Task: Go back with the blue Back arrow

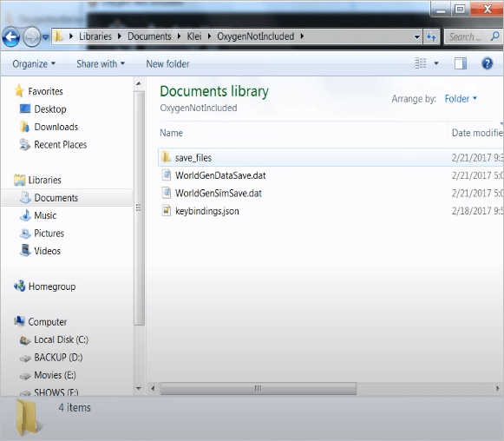Action: pos(11,37)
